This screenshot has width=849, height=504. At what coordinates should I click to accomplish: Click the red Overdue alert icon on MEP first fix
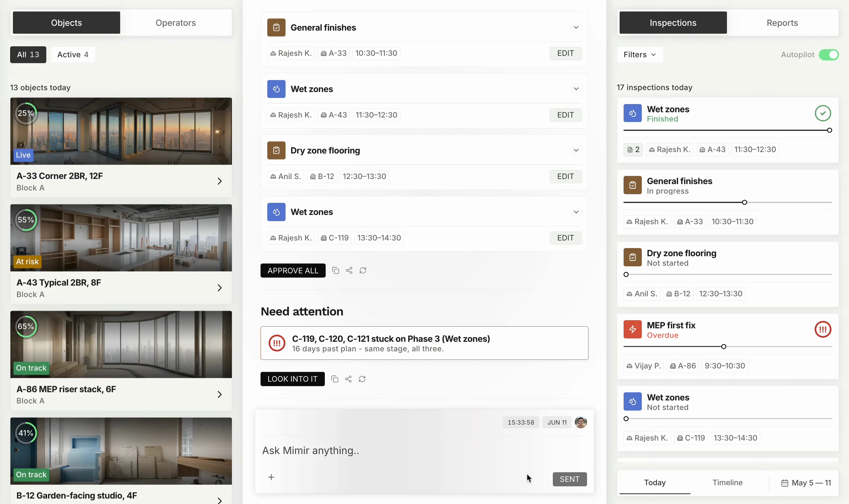coord(823,329)
